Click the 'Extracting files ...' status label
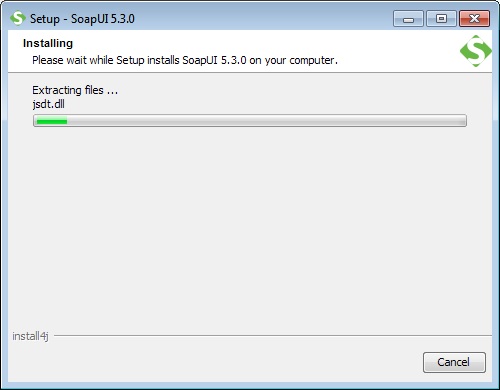Image resolution: width=500 pixels, height=390 pixels. [x=75, y=90]
